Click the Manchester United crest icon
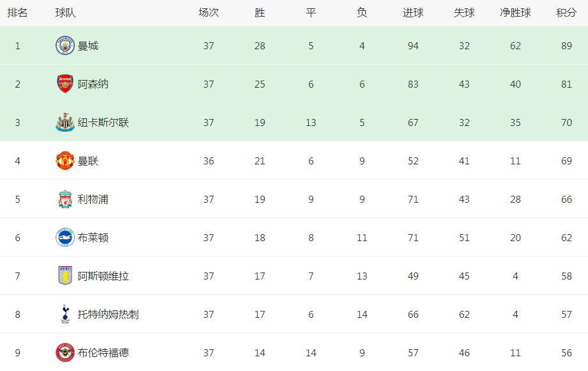Image resolution: width=588 pixels, height=371 pixels. pyautogui.click(x=65, y=161)
